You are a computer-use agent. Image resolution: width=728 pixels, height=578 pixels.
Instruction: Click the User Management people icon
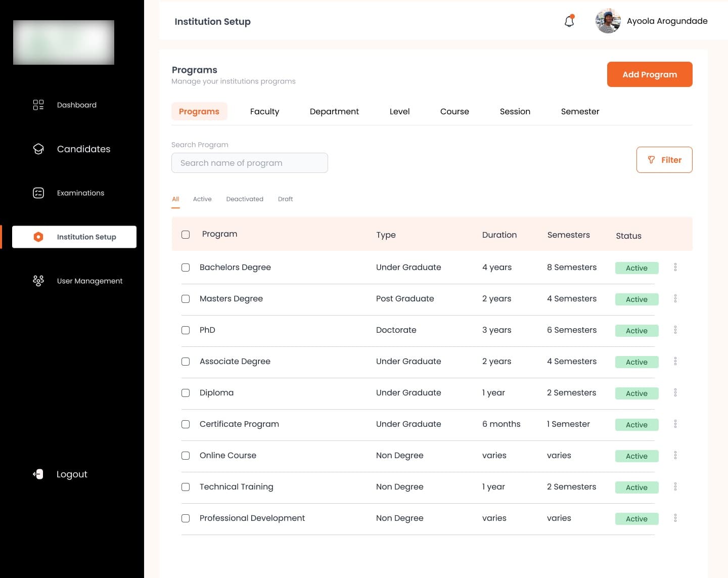point(38,281)
